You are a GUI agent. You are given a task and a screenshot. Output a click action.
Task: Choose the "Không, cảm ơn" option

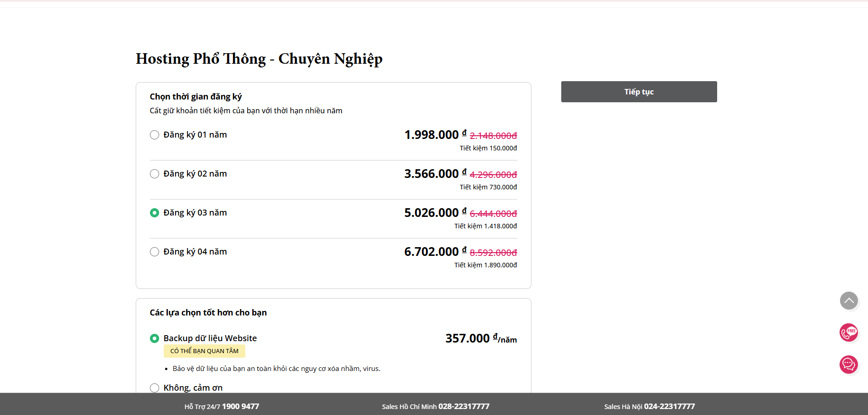point(155,388)
